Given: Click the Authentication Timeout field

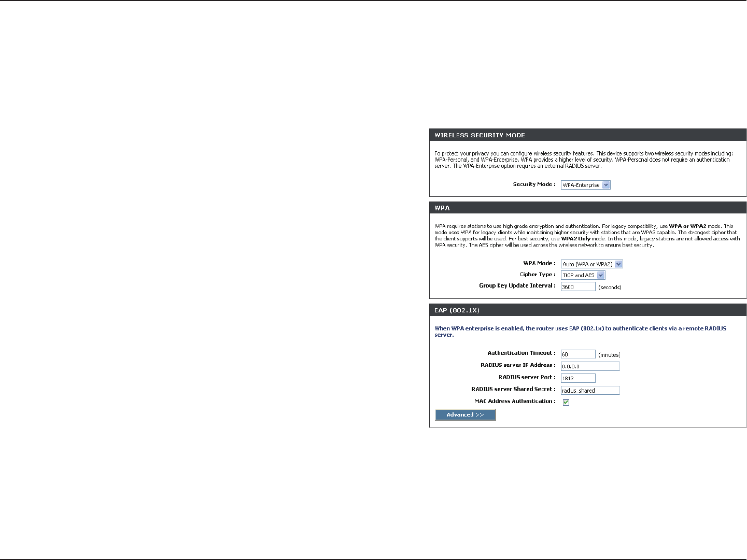Looking at the screenshot, I should pos(578,354).
